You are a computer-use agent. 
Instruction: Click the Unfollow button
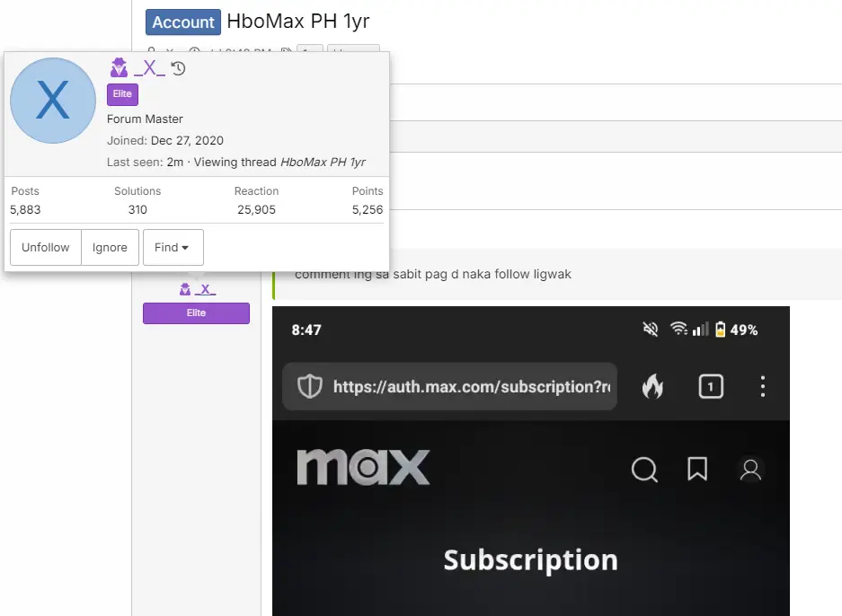[x=46, y=247]
